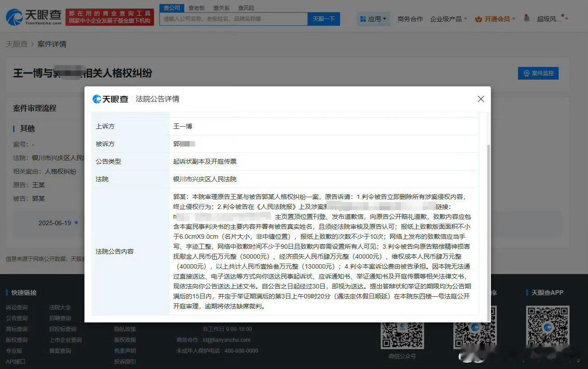Image resolution: width=588 pixels, height=369 pixels.
Task: Go to 天眼查 in the breadcrumb
Action: click(x=16, y=44)
